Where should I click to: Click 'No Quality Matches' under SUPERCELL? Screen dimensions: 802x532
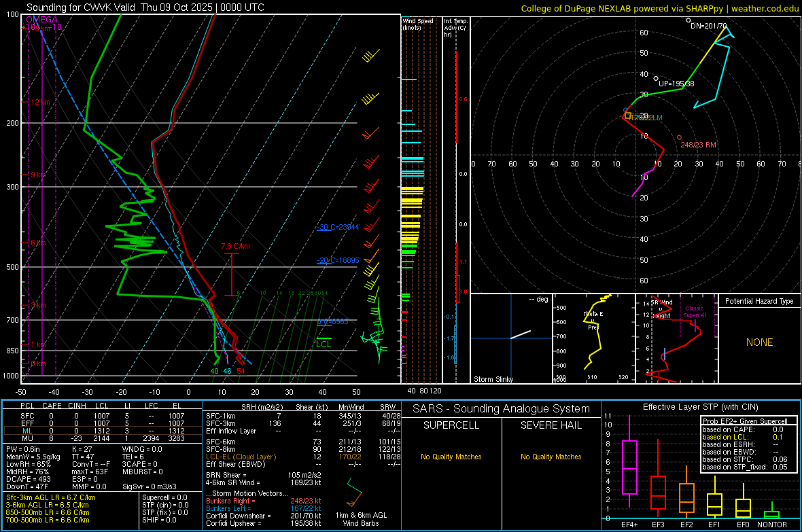(x=451, y=457)
